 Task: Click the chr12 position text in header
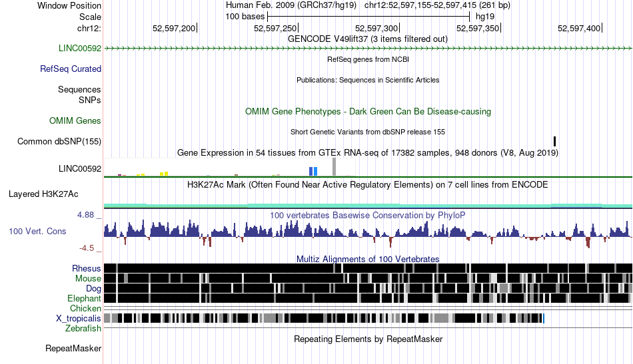pos(437,5)
